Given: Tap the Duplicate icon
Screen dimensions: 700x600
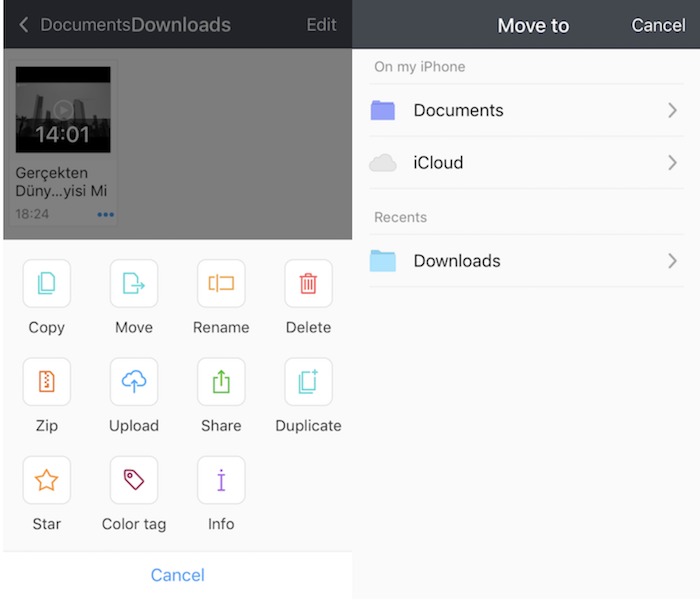Looking at the screenshot, I should point(308,382).
